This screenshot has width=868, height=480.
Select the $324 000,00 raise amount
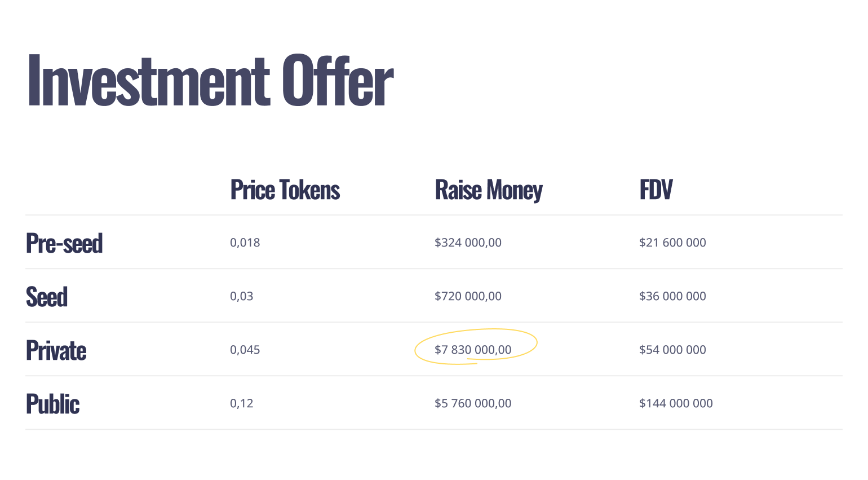coord(468,243)
